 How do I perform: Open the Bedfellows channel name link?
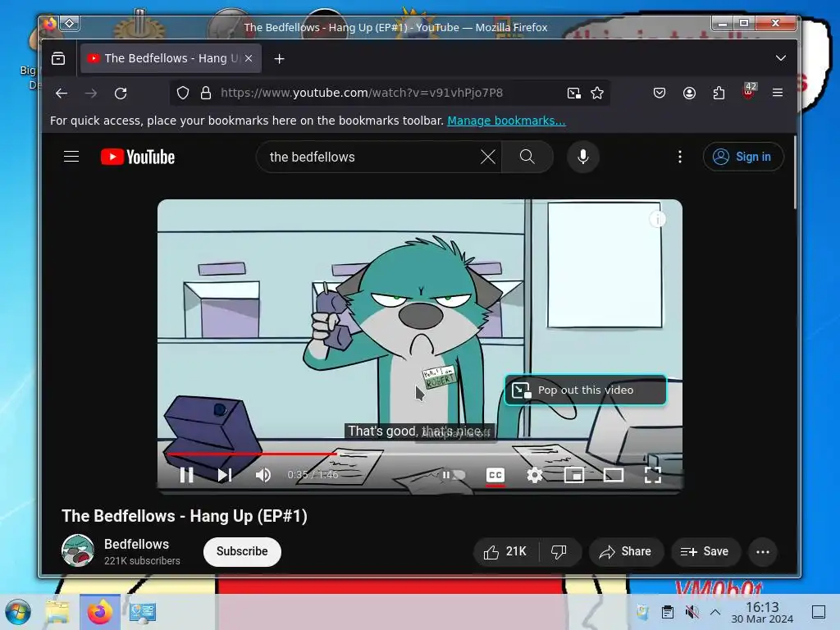(137, 545)
